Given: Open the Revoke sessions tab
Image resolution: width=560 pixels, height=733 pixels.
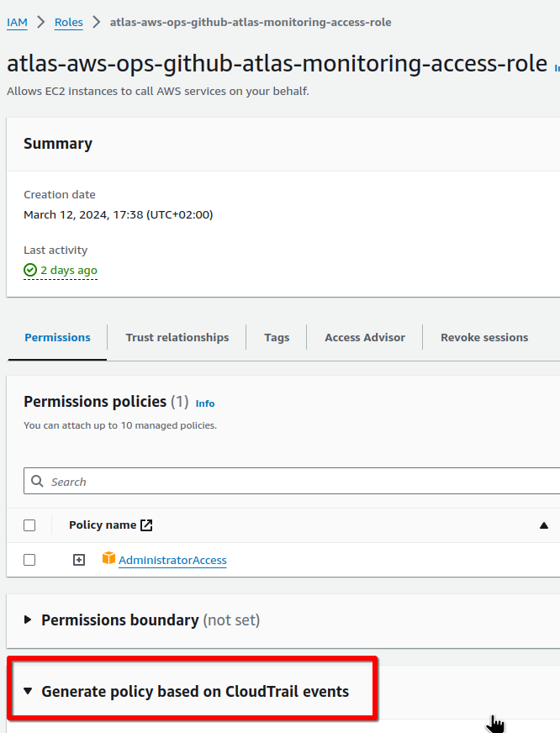Looking at the screenshot, I should [484, 338].
